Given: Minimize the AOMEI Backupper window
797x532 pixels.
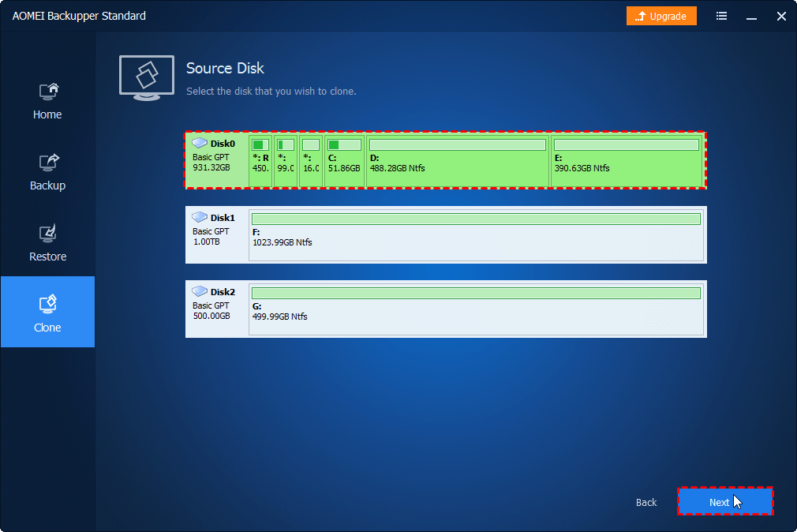Looking at the screenshot, I should point(751,17).
